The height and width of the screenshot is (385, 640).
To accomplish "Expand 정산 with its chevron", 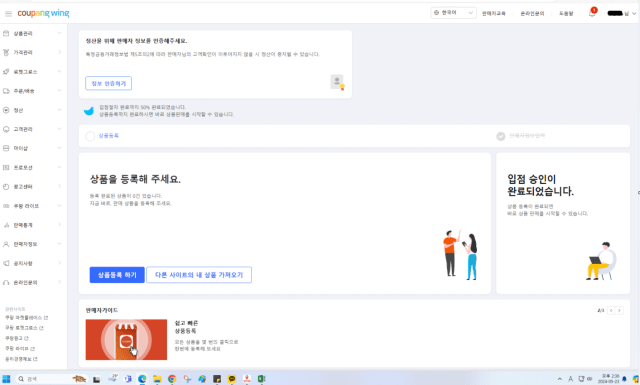I will (59, 110).
